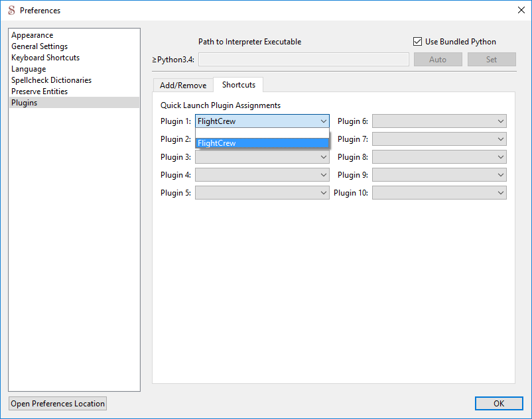Click the Python interpreter path field
Screen dimensions: 532x419
pyautogui.click(x=304, y=60)
